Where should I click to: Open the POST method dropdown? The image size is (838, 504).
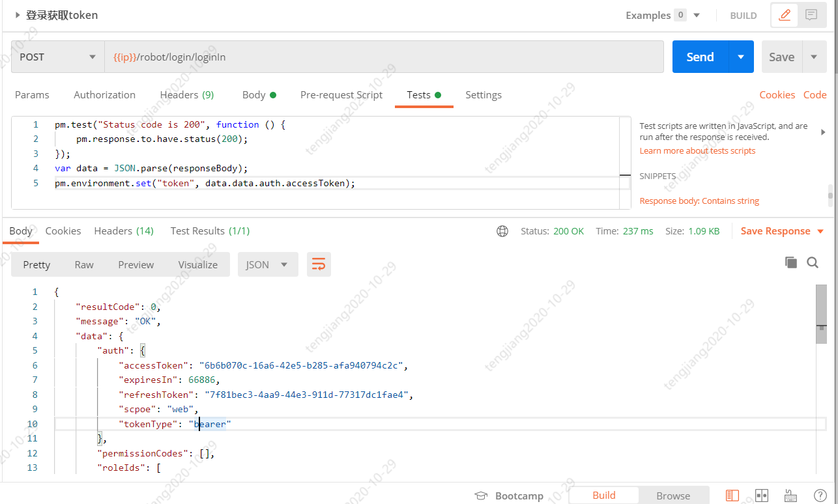coord(57,57)
